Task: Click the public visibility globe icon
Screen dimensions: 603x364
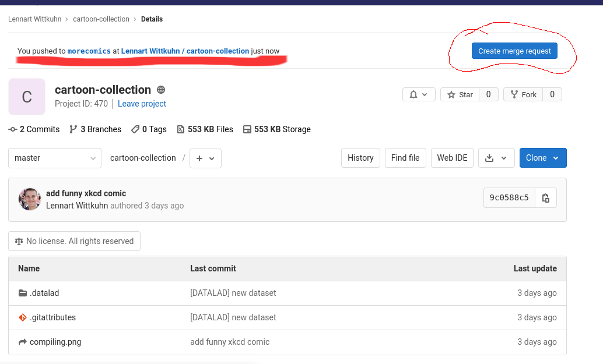Action: tap(161, 90)
